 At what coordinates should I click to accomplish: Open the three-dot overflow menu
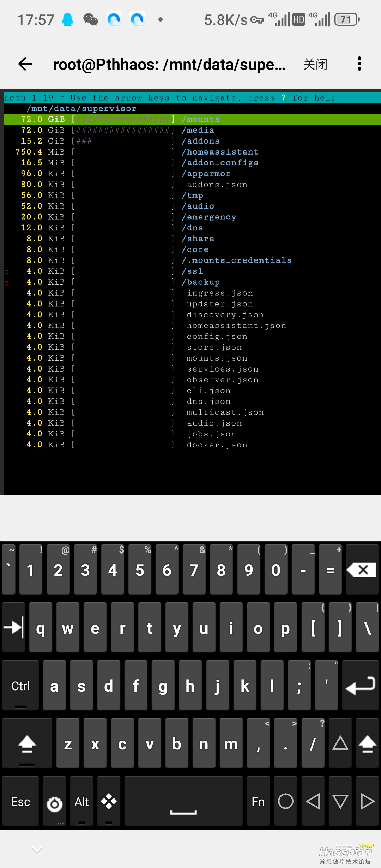[359, 64]
